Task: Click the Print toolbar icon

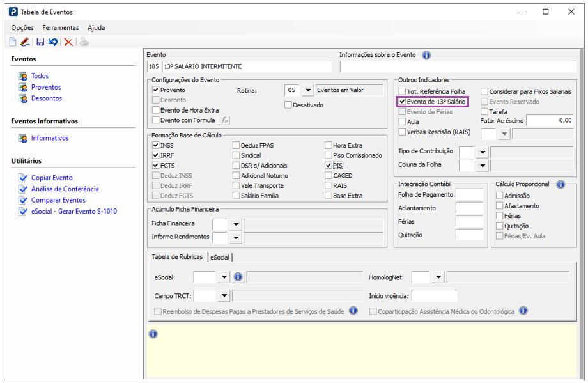Action: 84,42
